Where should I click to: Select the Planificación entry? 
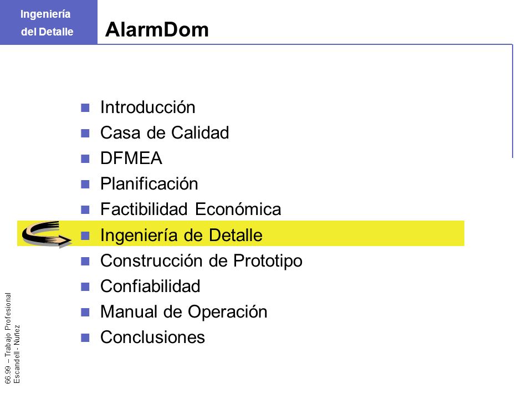pyautogui.click(x=149, y=184)
